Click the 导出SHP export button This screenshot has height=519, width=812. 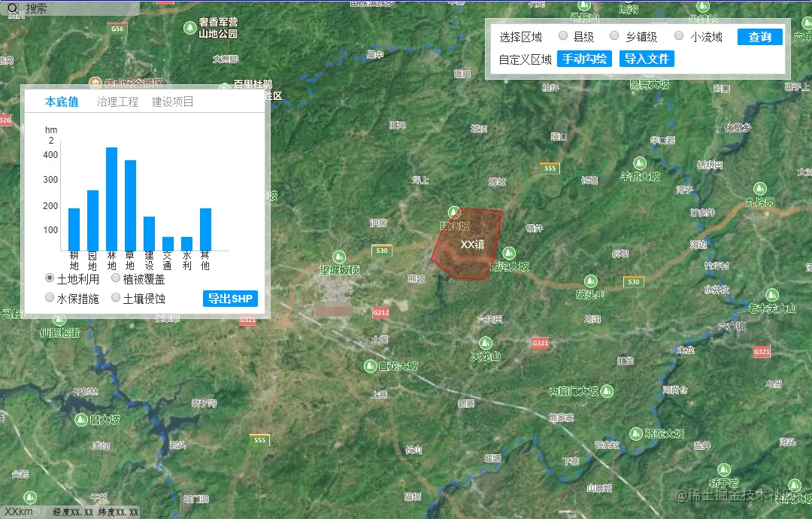point(230,299)
